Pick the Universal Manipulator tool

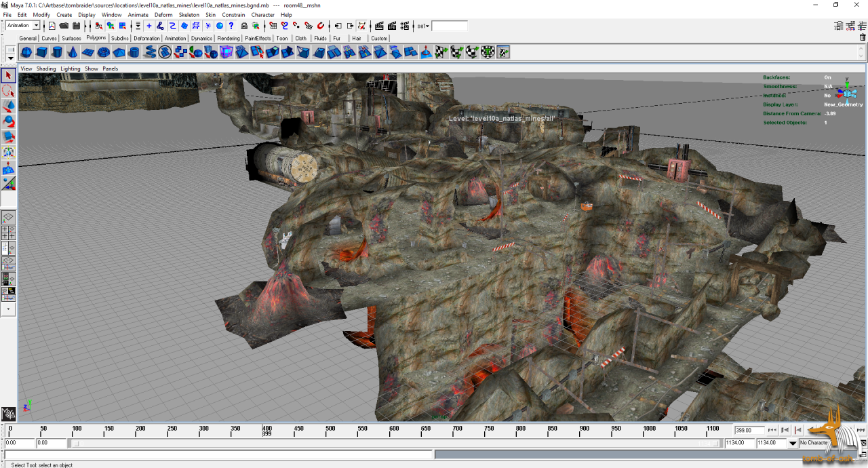point(9,153)
